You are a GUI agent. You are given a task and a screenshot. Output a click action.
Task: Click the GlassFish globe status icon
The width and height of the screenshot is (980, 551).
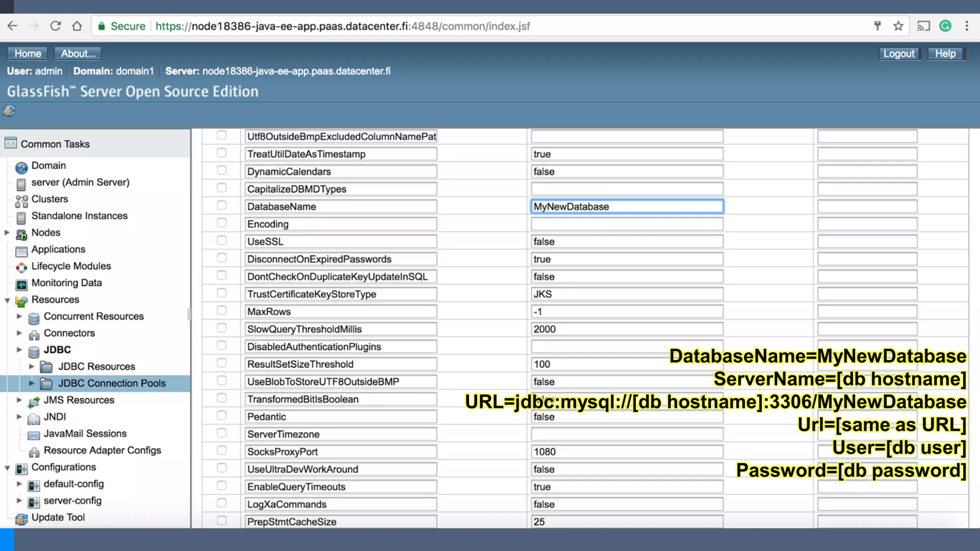9,111
